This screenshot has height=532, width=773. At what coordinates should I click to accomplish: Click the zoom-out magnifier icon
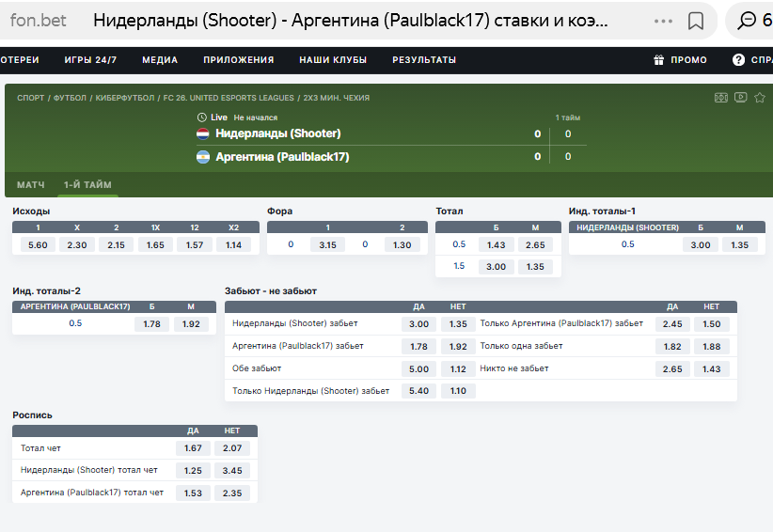click(x=747, y=20)
